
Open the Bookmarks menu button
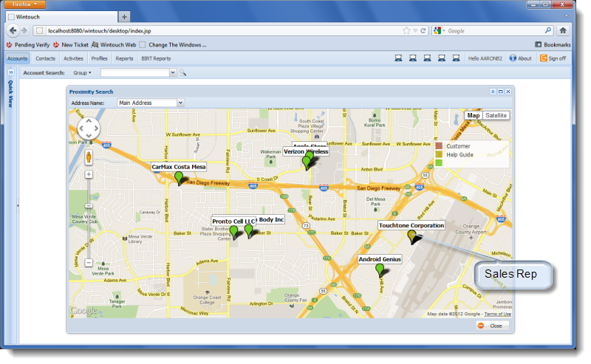[553, 45]
